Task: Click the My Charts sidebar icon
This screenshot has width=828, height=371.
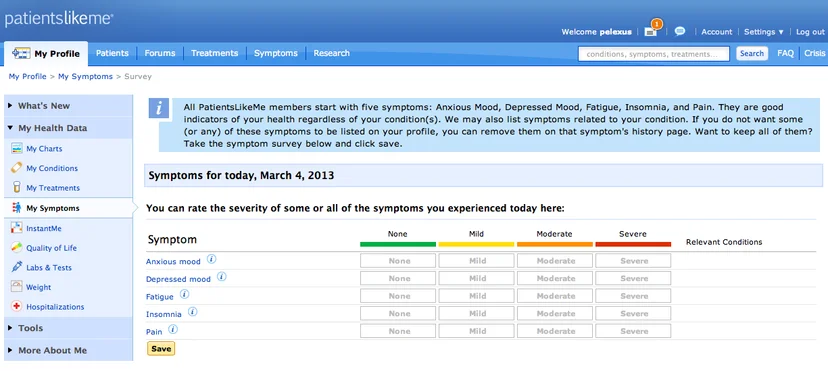Action: coord(16,148)
